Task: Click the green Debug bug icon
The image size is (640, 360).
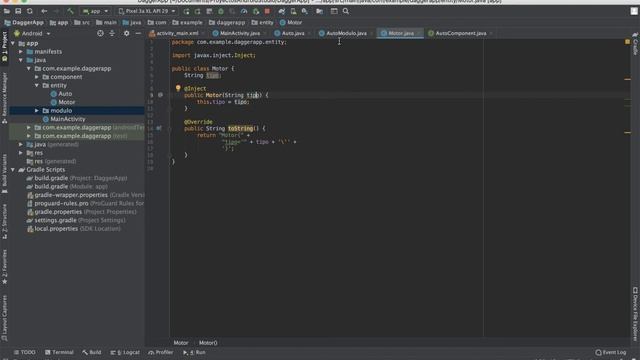Action: pos(221,11)
